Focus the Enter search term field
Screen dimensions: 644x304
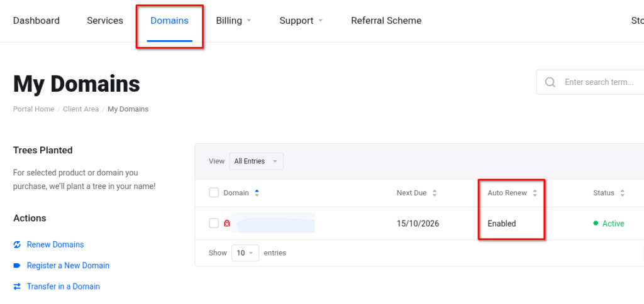click(601, 82)
